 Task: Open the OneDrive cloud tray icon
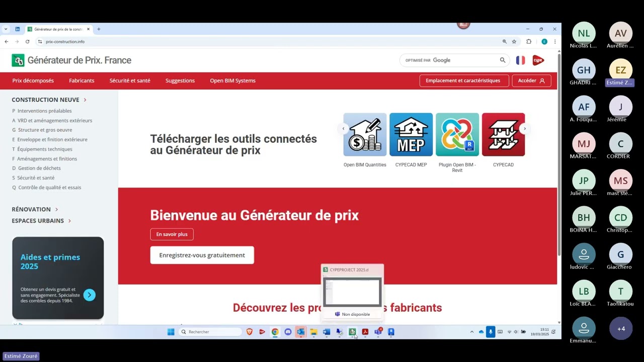[x=481, y=332]
